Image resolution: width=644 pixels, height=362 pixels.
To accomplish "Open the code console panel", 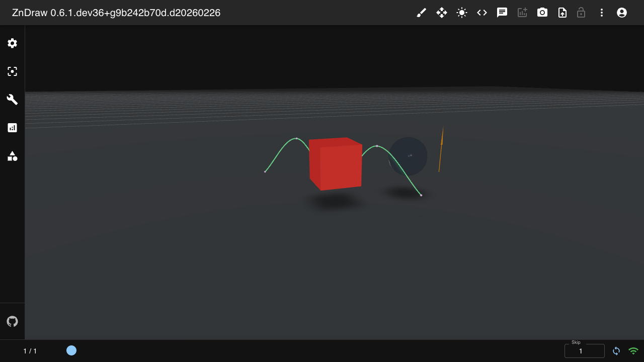I will click(x=481, y=13).
